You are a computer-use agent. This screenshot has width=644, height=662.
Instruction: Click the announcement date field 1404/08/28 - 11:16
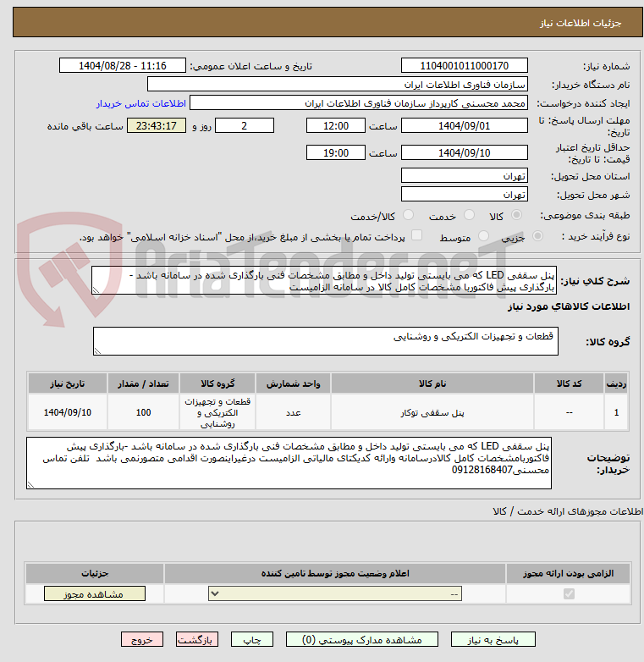click(x=123, y=66)
